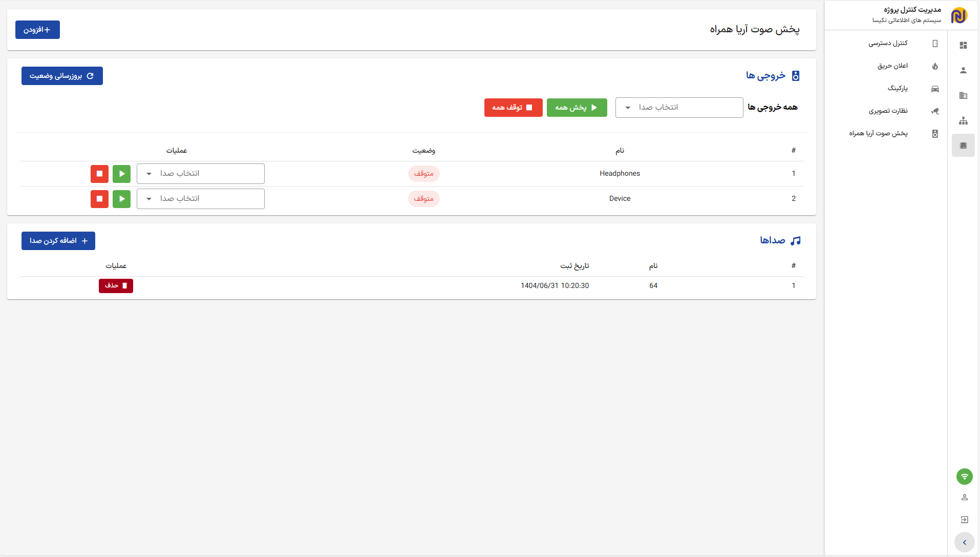Collapse the sidebar with the chevron button
This screenshot has height=557, width=980.
point(964,542)
